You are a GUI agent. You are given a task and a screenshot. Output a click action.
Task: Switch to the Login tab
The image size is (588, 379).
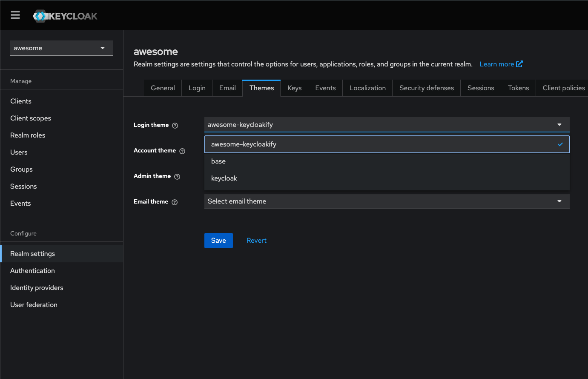tap(197, 88)
